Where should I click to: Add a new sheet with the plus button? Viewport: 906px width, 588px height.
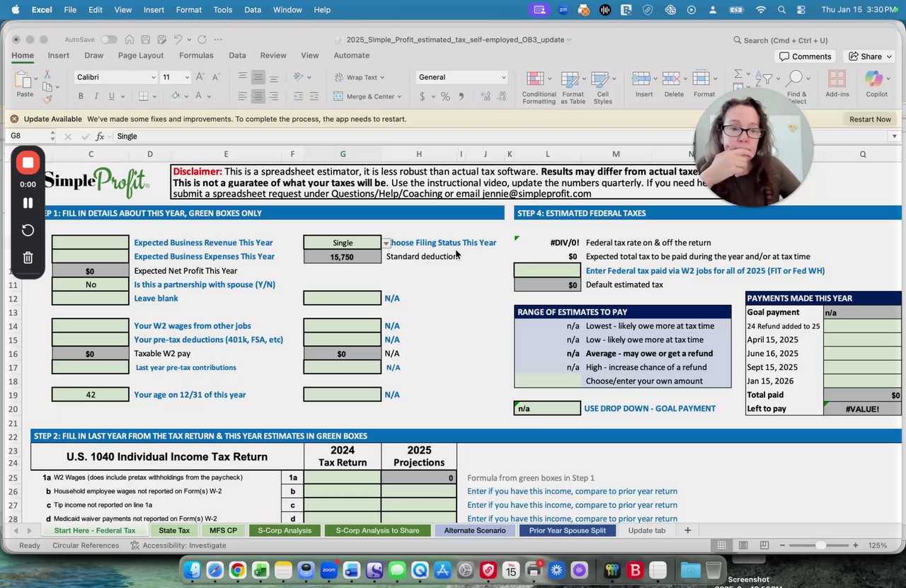coord(687,531)
